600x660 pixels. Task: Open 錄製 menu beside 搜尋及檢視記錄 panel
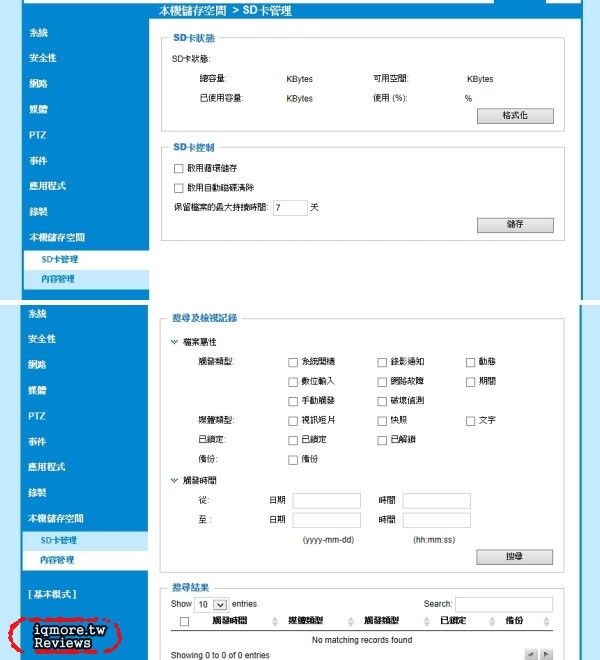pyautogui.click(x=37, y=492)
